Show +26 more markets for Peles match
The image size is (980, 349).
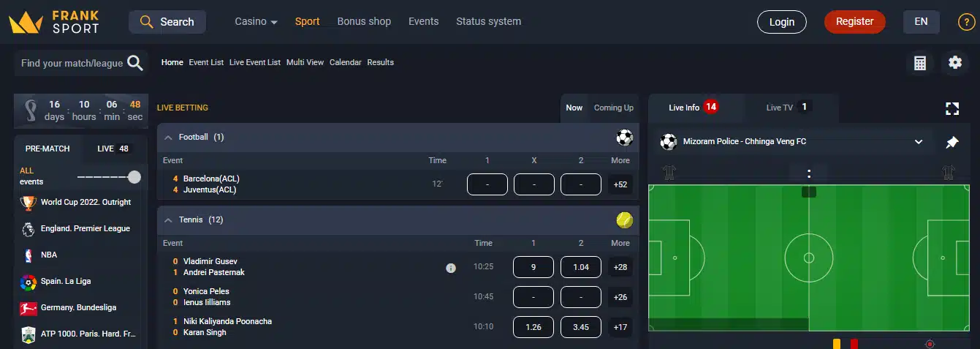pos(620,297)
